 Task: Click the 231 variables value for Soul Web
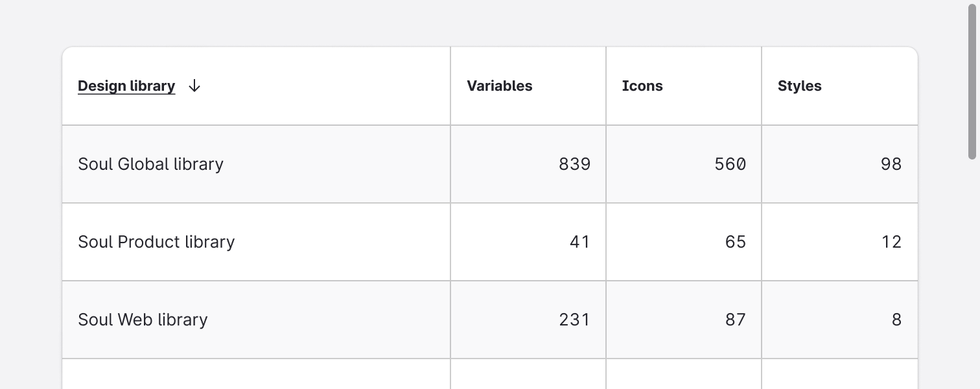574,320
